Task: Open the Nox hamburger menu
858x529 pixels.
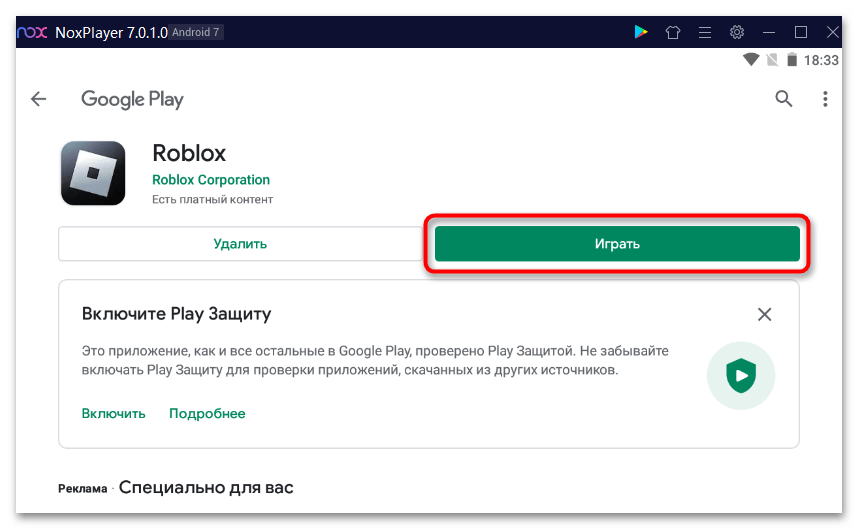Action: pyautogui.click(x=705, y=32)
